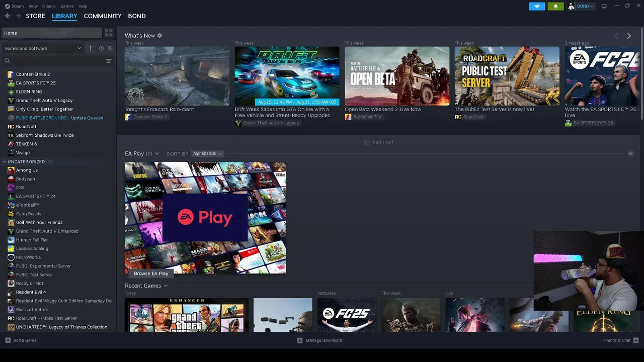Screen dimensions: 644x362
Task: Open Manage Downloads icon
Action: click(300, 340)
